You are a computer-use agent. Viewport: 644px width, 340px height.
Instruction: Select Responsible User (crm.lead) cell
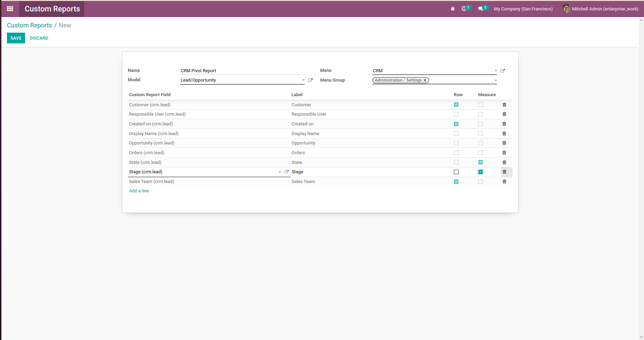point(209,114)
